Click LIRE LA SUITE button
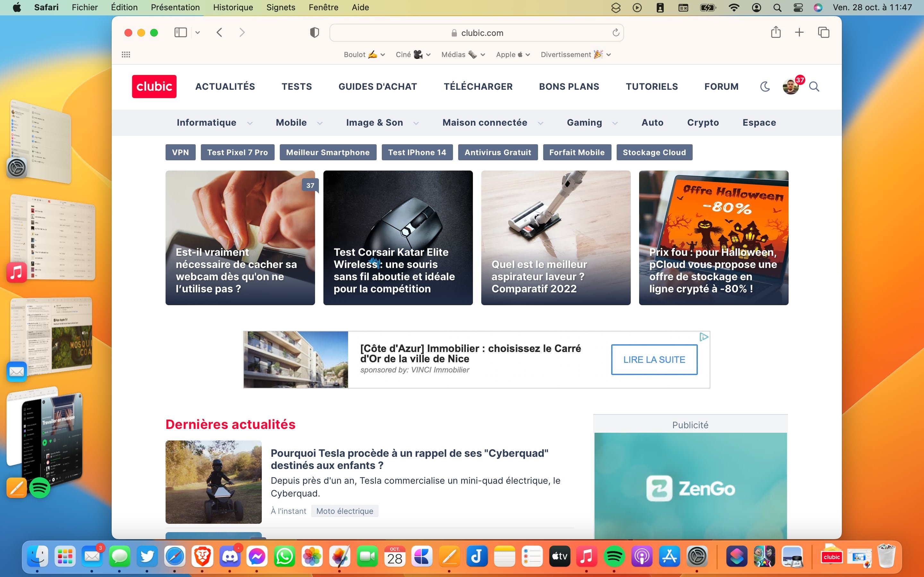 click(x=654, y=359)
